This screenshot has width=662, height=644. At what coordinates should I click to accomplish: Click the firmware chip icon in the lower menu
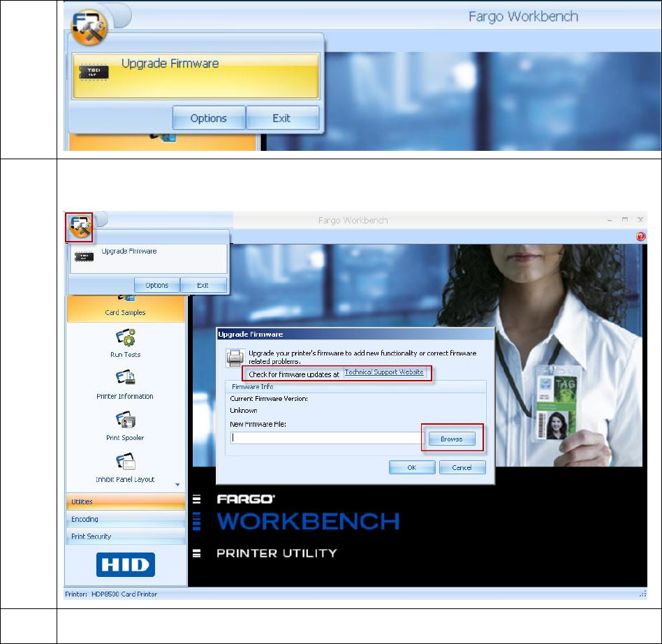84,256
